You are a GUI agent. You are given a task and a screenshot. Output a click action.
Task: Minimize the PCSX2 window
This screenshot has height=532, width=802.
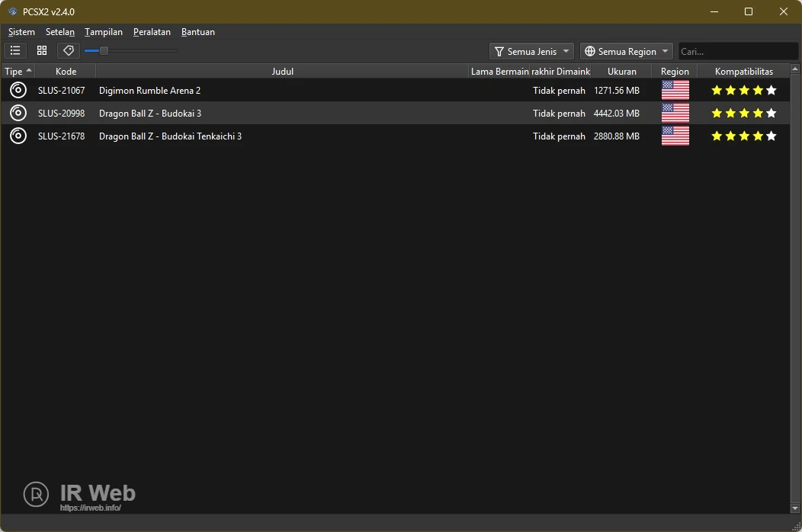coord(714,11)
